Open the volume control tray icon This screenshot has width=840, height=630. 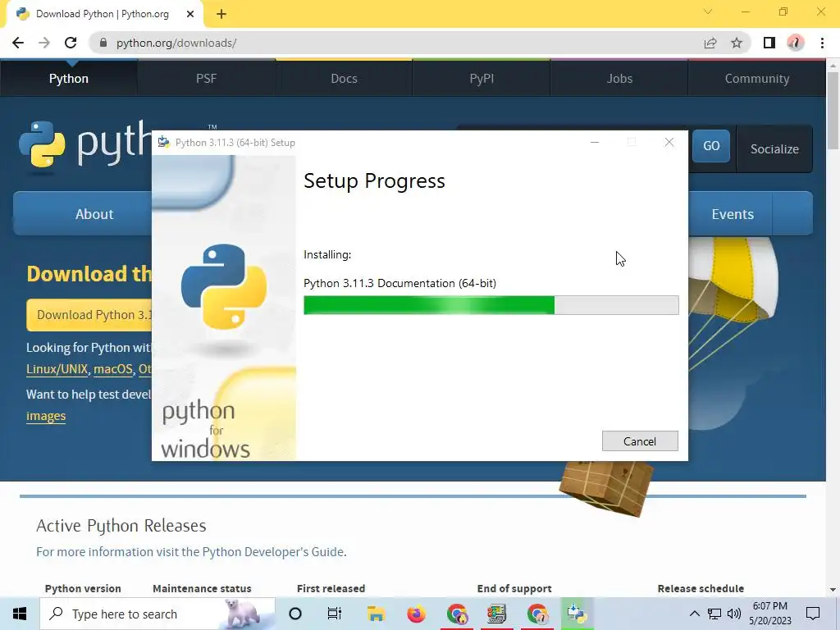coord(734,614)
